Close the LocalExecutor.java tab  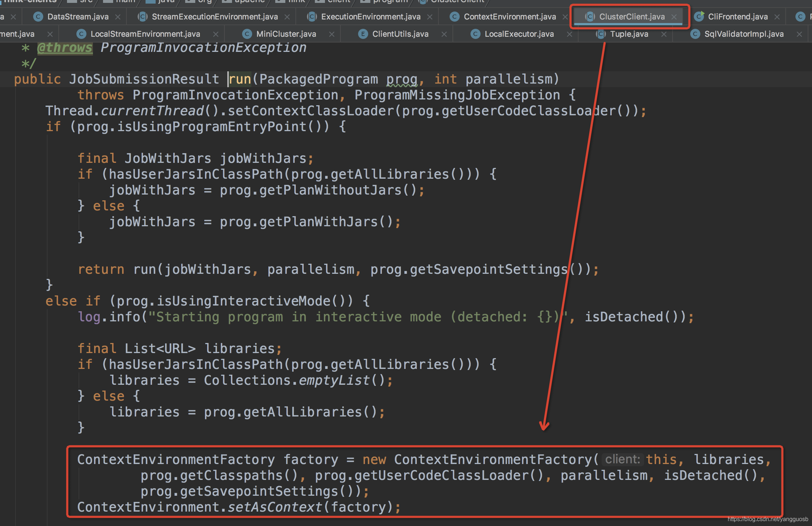[x=570, y=34]
